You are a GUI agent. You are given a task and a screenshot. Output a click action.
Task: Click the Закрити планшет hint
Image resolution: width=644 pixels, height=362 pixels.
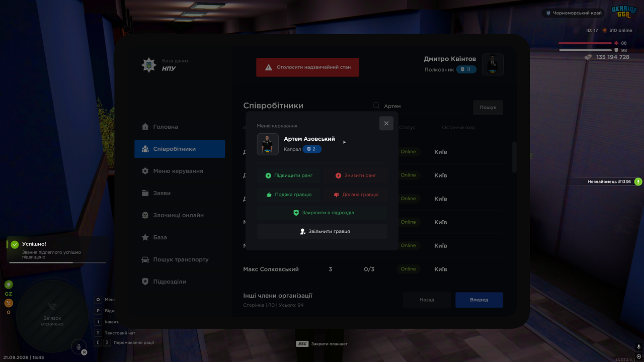(x=322, y=344)
